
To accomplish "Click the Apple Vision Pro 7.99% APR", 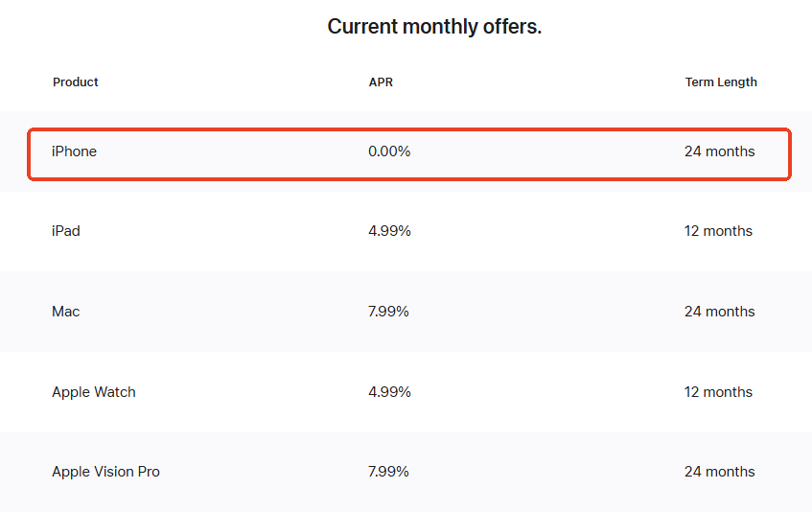I will coord(389,472).
